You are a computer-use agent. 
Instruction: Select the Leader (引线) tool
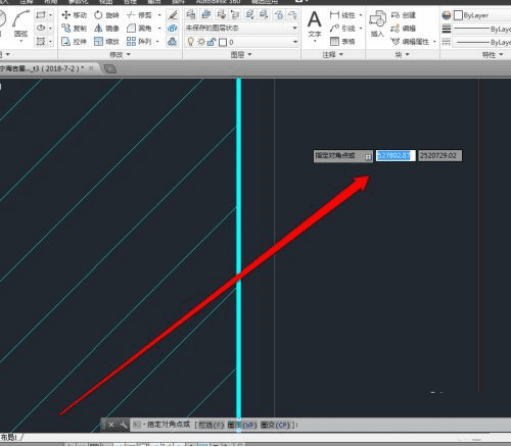click(x=342, y=28)
